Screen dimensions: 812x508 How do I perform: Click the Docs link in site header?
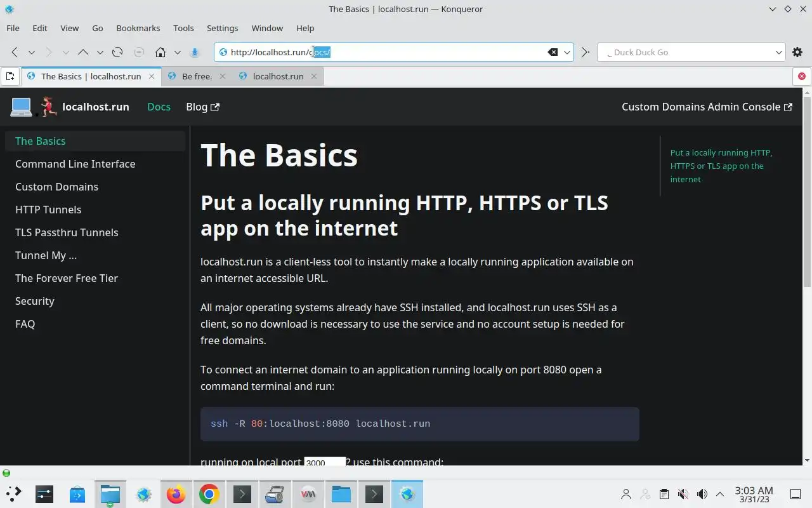[x=159, y=107]
